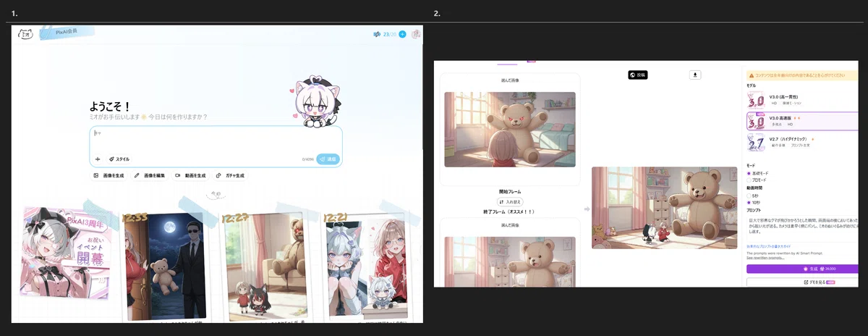Click the V3.0 (高一貫性) model icon
The width and height of the screenshot is (868, 336).
tap(755, 99)
